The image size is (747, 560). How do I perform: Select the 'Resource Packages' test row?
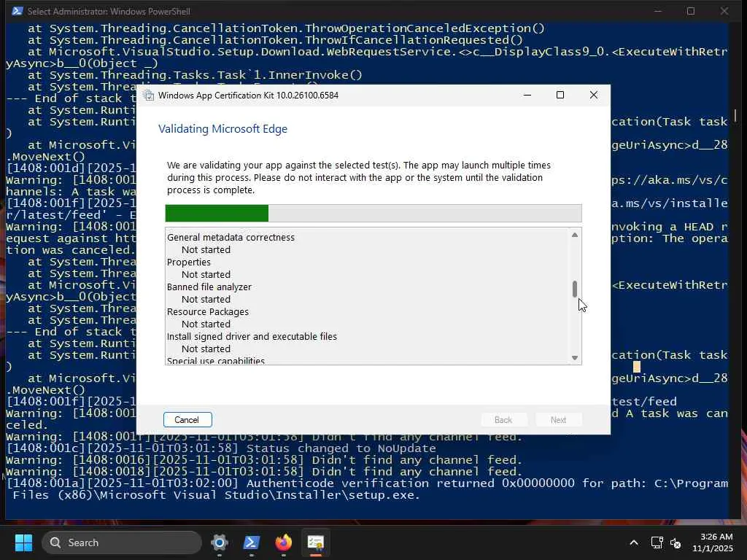208,311
